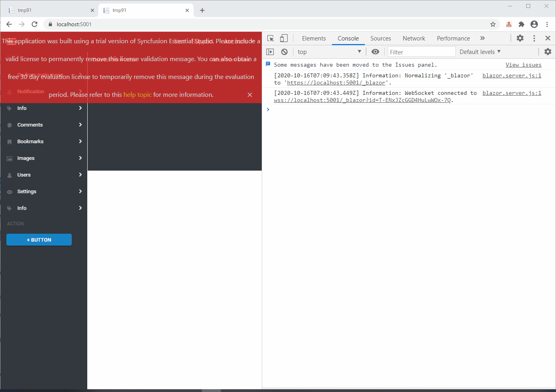Open console settings gear icon

(x=548, y=52)
